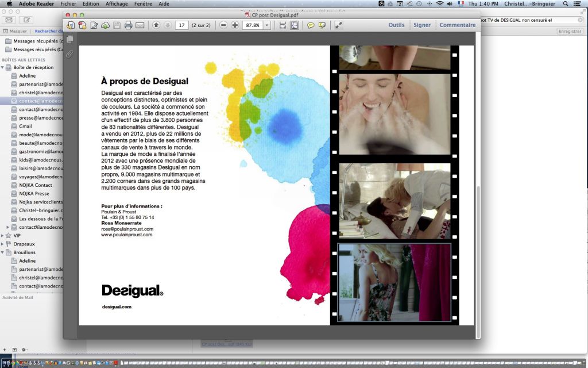Open the page thumbnails side panel
Screen dimensions: 588x368
69,39
